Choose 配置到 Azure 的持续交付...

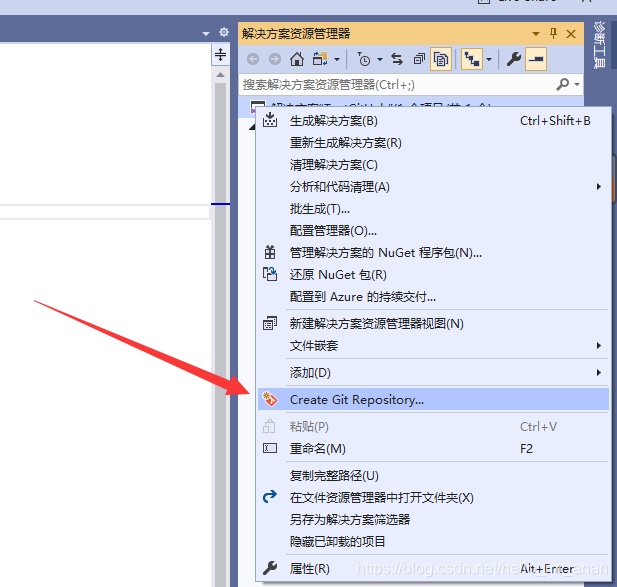point(433,297)
